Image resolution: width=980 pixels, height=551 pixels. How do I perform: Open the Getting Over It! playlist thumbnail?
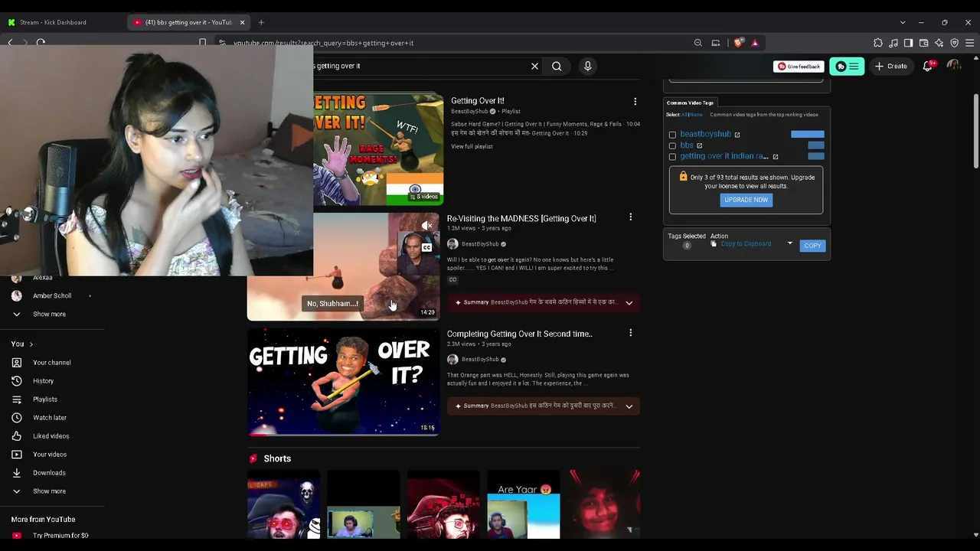pyautogui.click(x=378, y=150)
